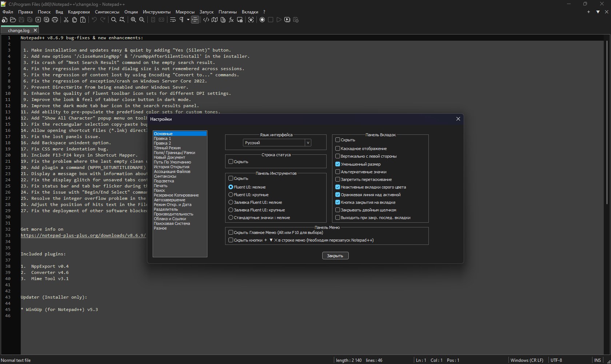This screenshot has height=364, width=611.
Task: Check the status bar Скрыть checkbox
Action: [231, 162]
